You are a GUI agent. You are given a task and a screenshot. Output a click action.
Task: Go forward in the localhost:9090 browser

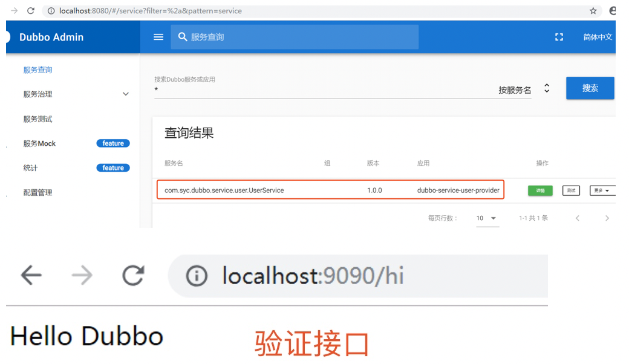click(82, 275)
